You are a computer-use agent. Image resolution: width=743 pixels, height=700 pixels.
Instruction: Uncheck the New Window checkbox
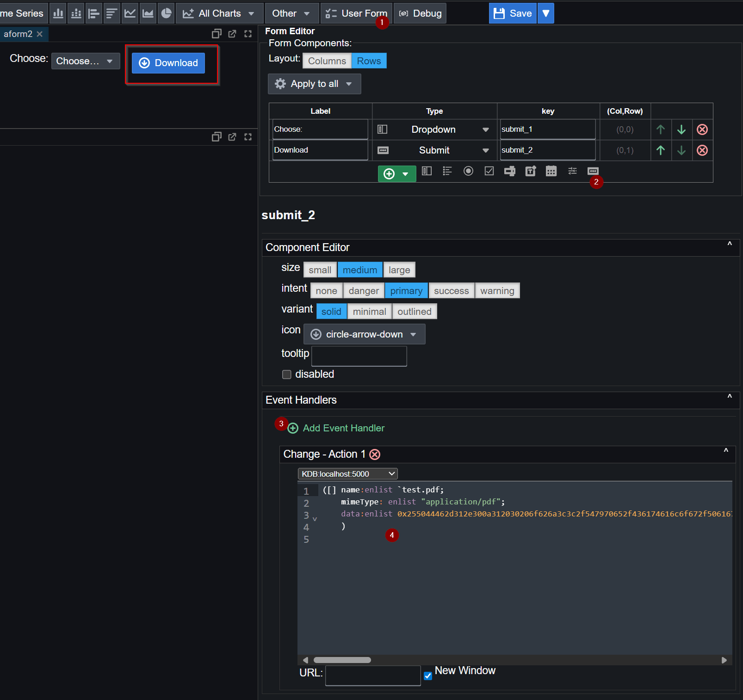428,675
